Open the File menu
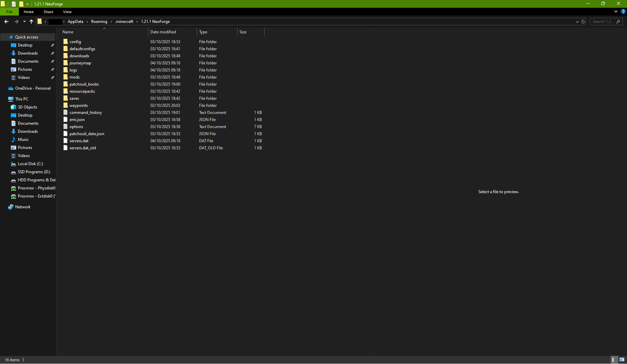 click(x=9, y=12)
